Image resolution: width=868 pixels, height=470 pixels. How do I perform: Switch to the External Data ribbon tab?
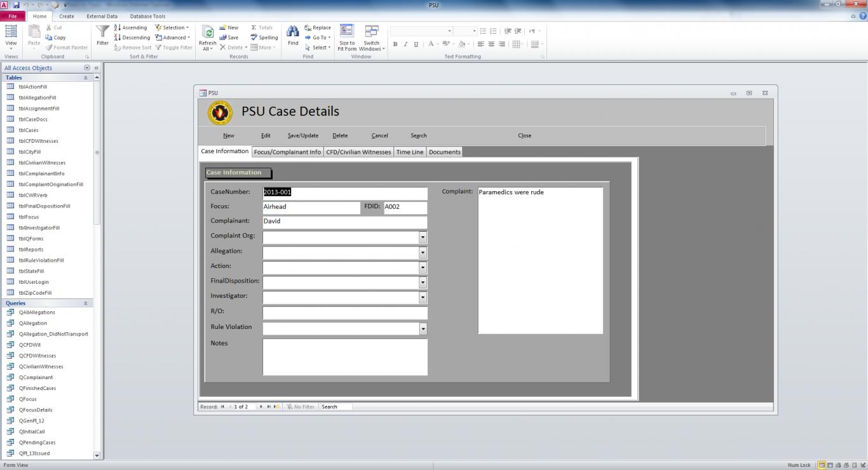(102, 17)
